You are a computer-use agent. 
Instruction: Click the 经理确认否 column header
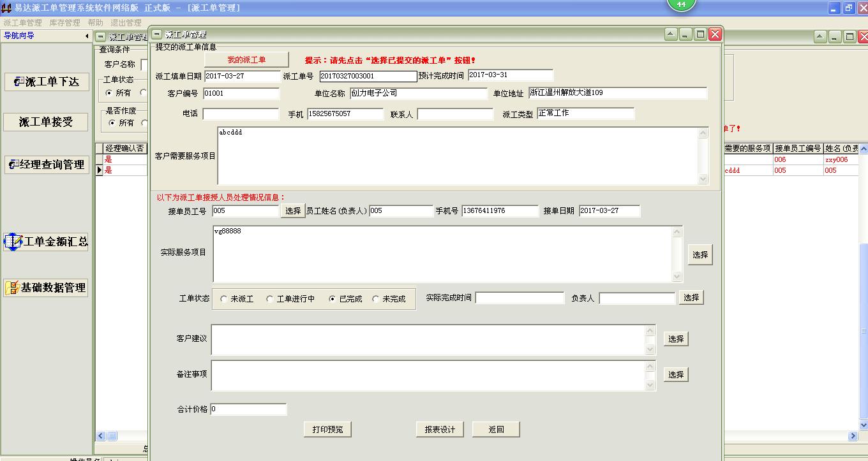[x=125, y=149]
